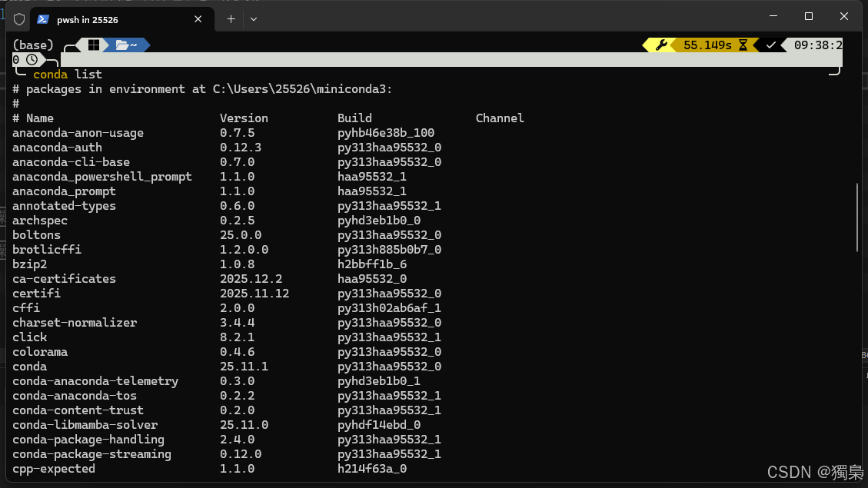Click the path C:\Users\25526\miniconda3:

[x=303, y=89]
